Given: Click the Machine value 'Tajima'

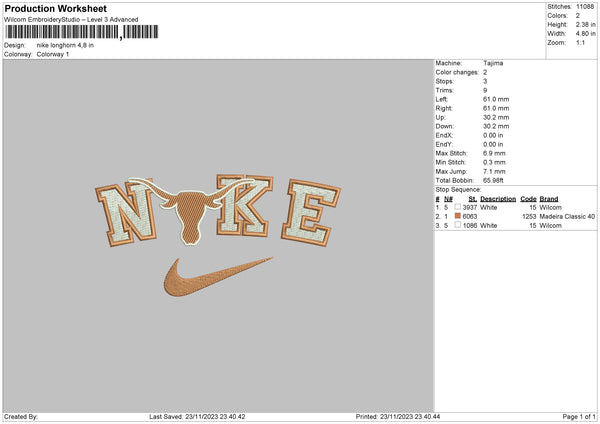Looking at the screenshot, I should click(x=493, y=63).
